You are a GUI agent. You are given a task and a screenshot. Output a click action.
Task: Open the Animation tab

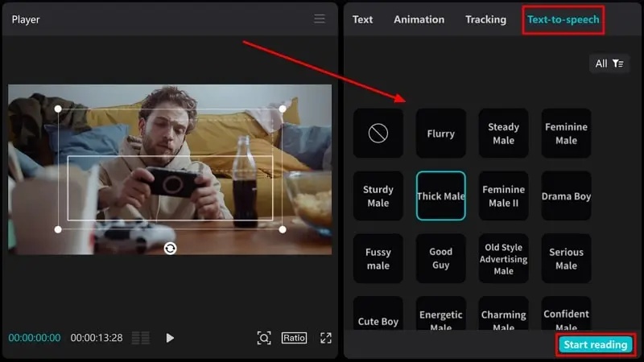tap(419, 19)
